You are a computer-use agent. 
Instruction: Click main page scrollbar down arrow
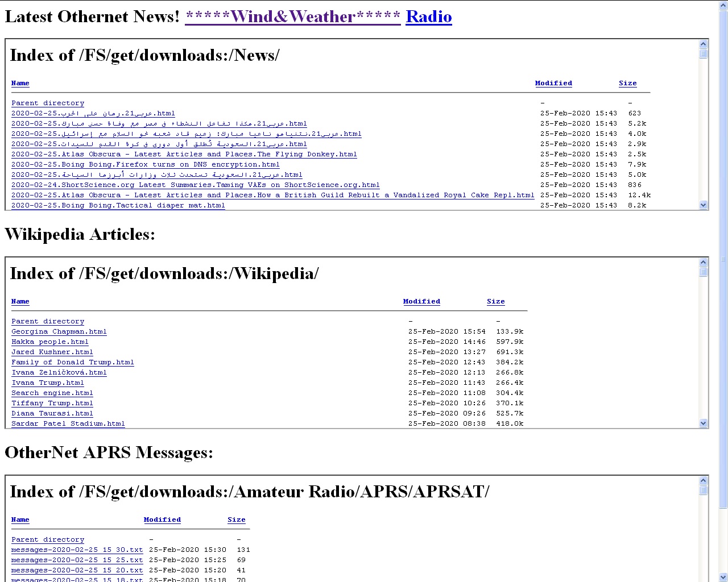point(723,577)
